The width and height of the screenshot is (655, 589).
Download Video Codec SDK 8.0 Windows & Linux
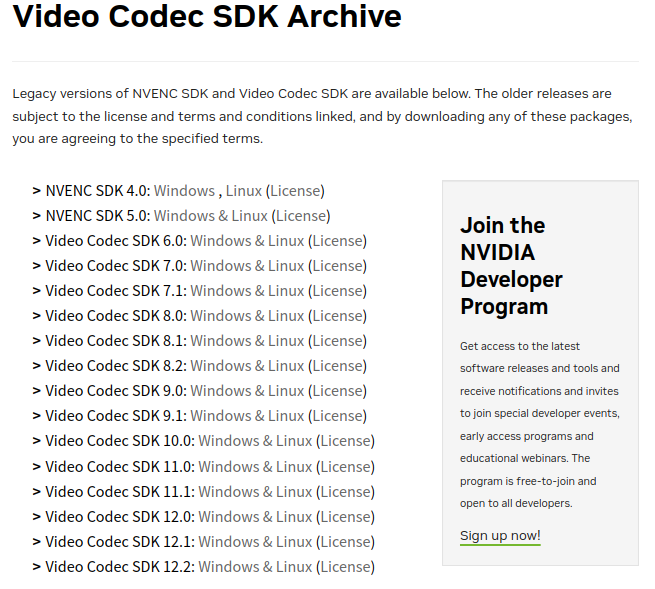[x=247, y=316]
